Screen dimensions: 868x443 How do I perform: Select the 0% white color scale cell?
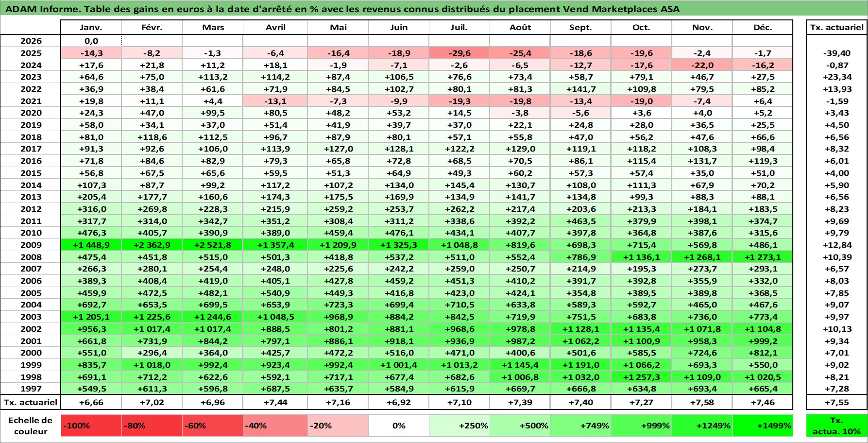tap(399, 426)
